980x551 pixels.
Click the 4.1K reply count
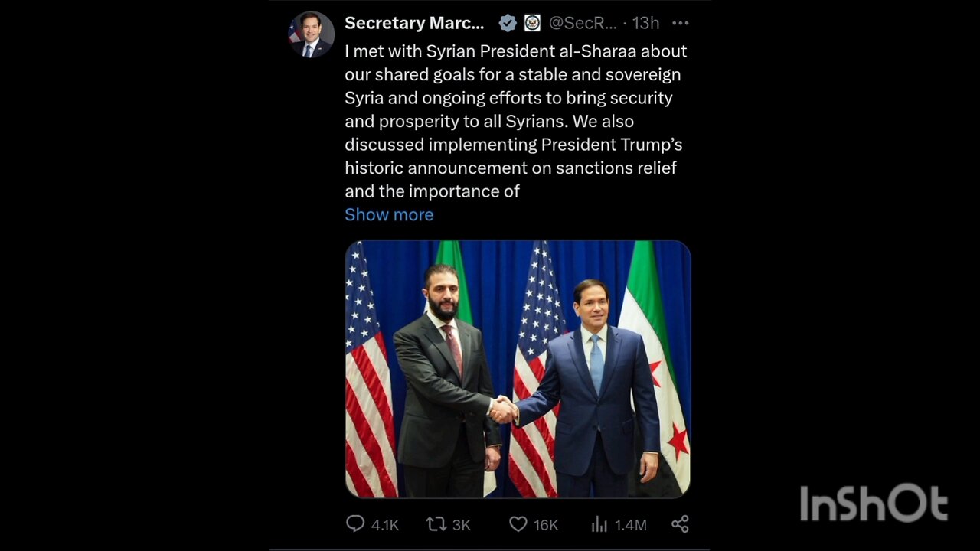coord(385,525)
